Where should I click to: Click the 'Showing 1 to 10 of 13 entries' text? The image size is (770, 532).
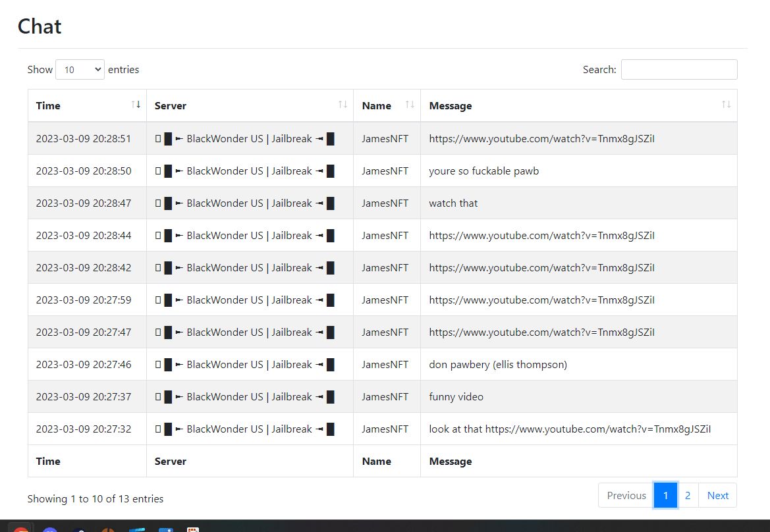pos(96,499)
